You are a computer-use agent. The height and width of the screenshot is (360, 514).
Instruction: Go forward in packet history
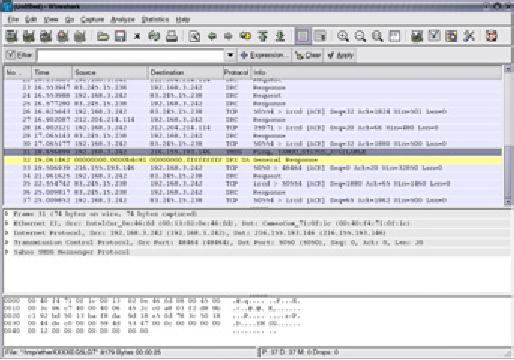228,36
